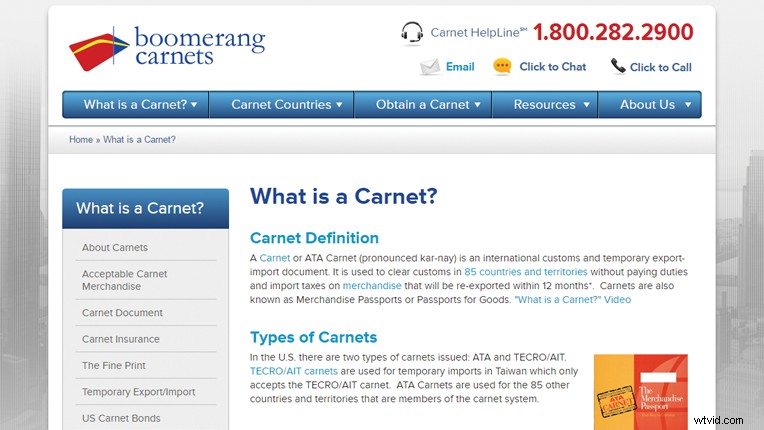This screenshot has width=764, height=430.
Task: Open the Email link
Action: click(x=460, y=67)
